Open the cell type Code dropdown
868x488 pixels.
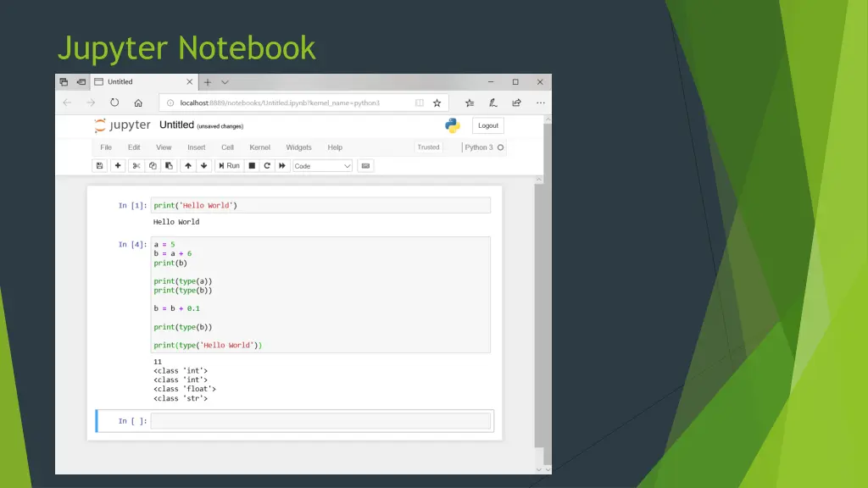(x=322, y=166)
